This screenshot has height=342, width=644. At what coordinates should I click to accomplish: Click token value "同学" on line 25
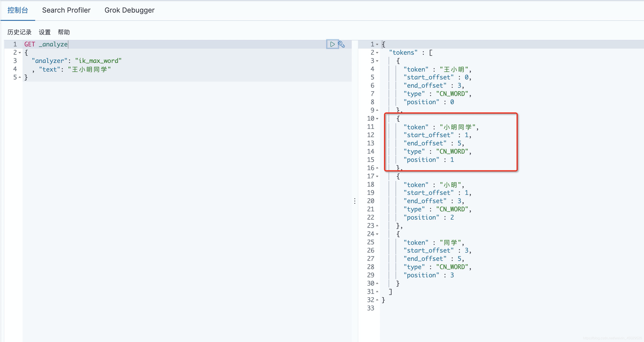click(450, 242)
